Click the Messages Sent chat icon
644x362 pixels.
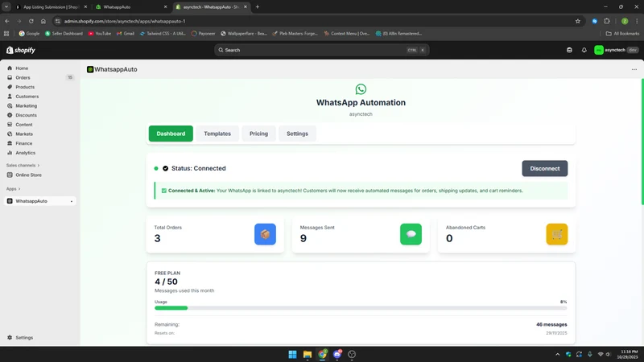(411, 234)
